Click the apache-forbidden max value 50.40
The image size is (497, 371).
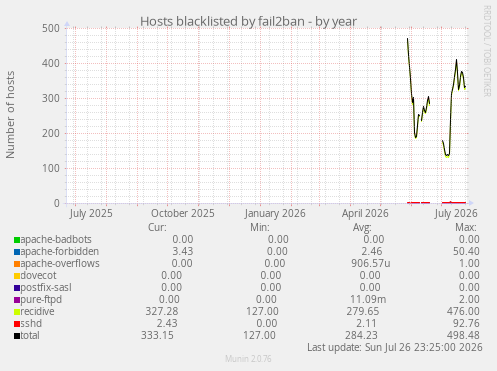pyautogui.click(x=466, y=251)
